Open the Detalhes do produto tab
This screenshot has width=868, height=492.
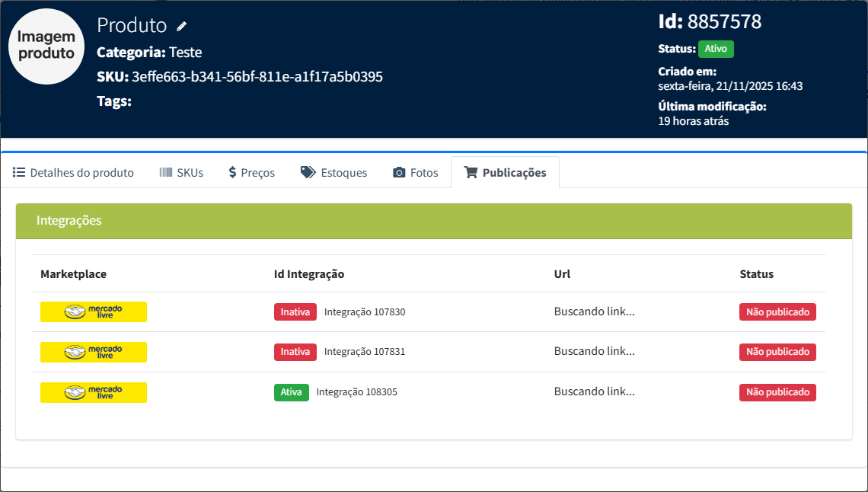click(73, 173)
